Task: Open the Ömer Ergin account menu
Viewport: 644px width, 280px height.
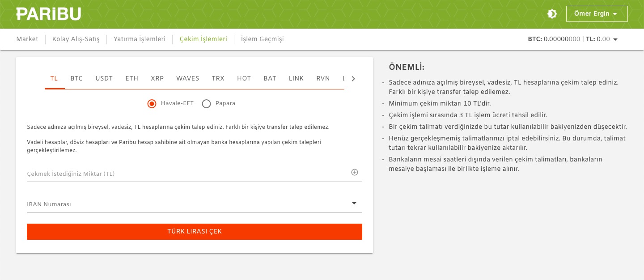Action: coord(597,14)
